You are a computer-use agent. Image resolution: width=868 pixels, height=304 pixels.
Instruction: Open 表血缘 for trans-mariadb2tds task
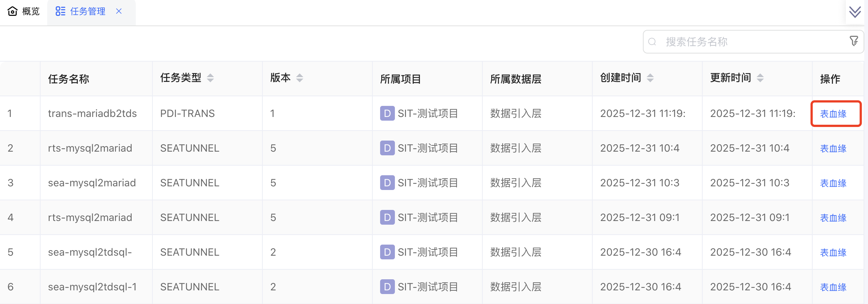833,114
